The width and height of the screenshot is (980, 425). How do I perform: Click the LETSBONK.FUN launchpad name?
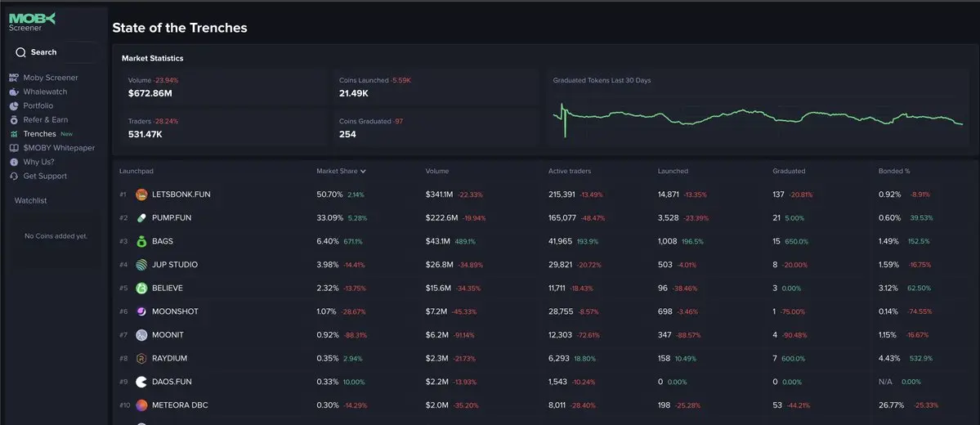[181, 195]
